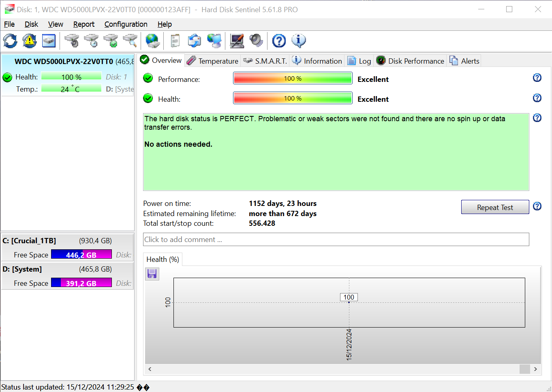This screenshot has height=392, width=552.
Task: Click the globe with monitor network icon
Action: pyautogui.click(x=214, y=41)
